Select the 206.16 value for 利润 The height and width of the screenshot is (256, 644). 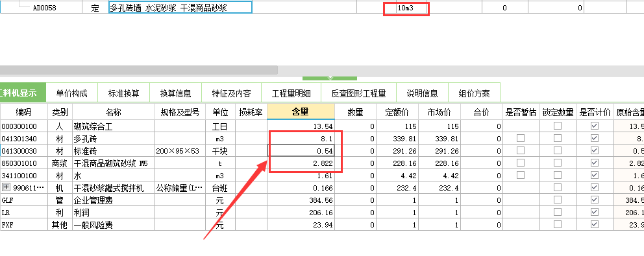pyautogui.click(x=301, y=213)
